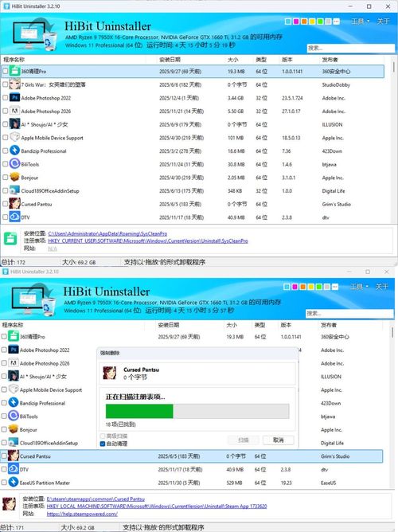This screenshot has width=398, height=532.
Task: Click Adobe Photoshop 2026 icon in top window
Action: tap(14, 111)
